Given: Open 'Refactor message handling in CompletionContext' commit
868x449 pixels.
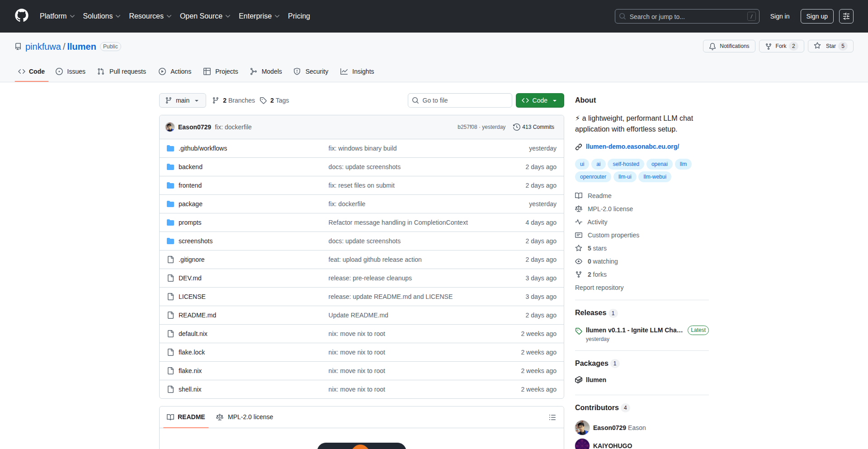Looking at the screenshot, I should [398, 222].
